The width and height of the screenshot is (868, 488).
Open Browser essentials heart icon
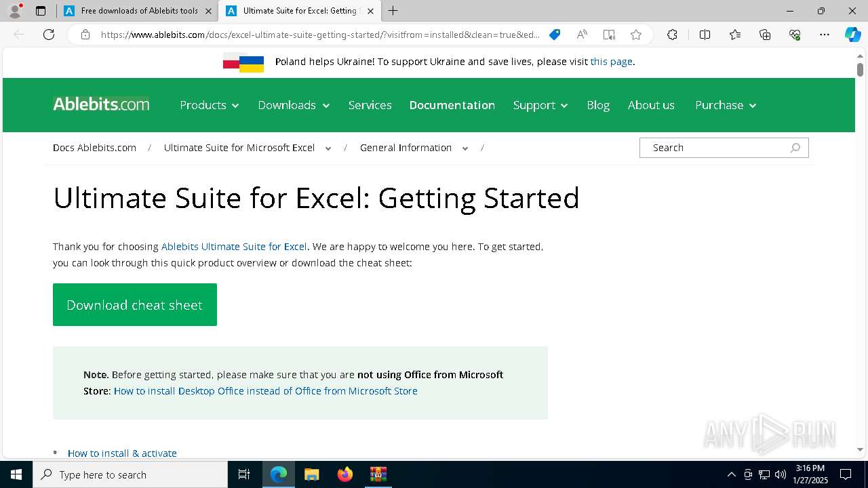tap(795, 35)
